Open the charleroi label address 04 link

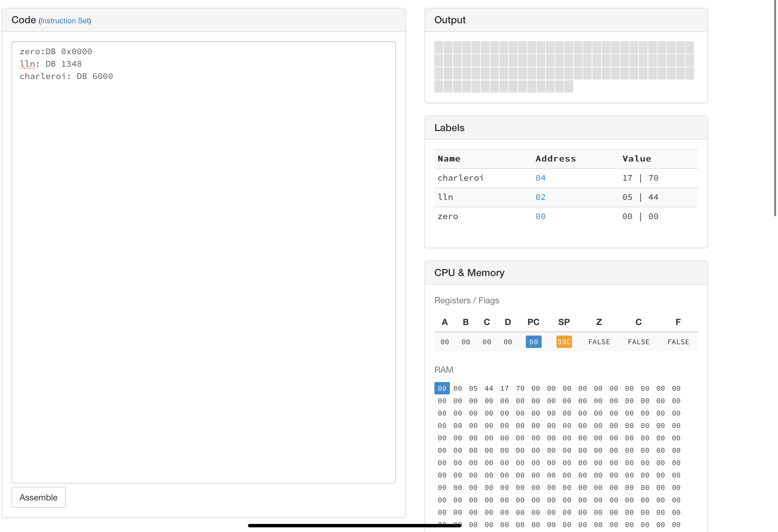(540, 178)
